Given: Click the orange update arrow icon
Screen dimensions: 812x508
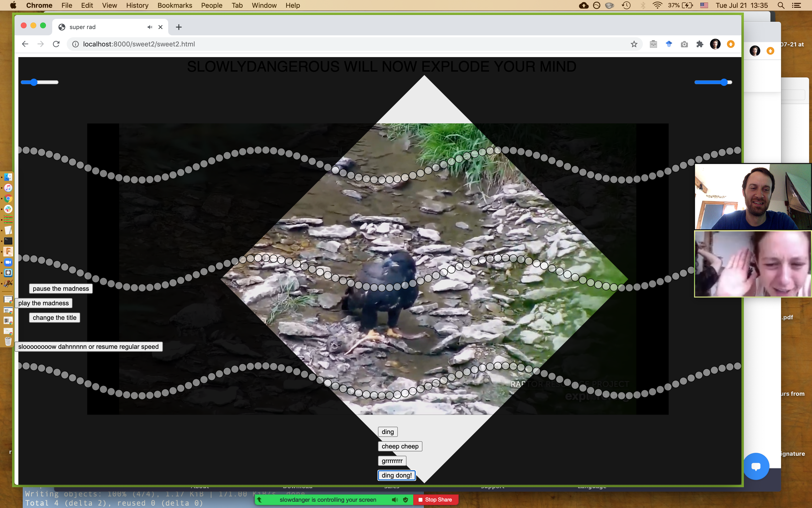Looking at the screenshot, I should click(x=731, y=44).
